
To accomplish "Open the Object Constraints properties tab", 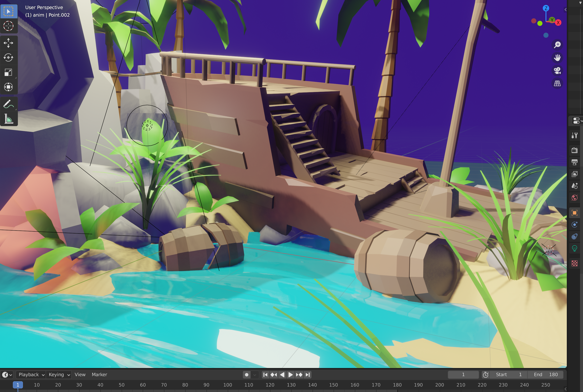I will (x=575, y=236).
